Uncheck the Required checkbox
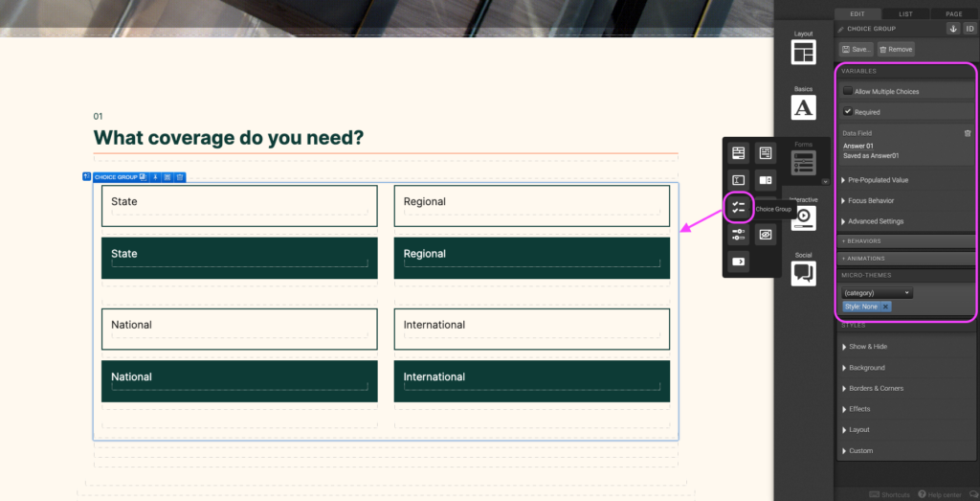Screen dimensions: 980x501 (848, 112)
